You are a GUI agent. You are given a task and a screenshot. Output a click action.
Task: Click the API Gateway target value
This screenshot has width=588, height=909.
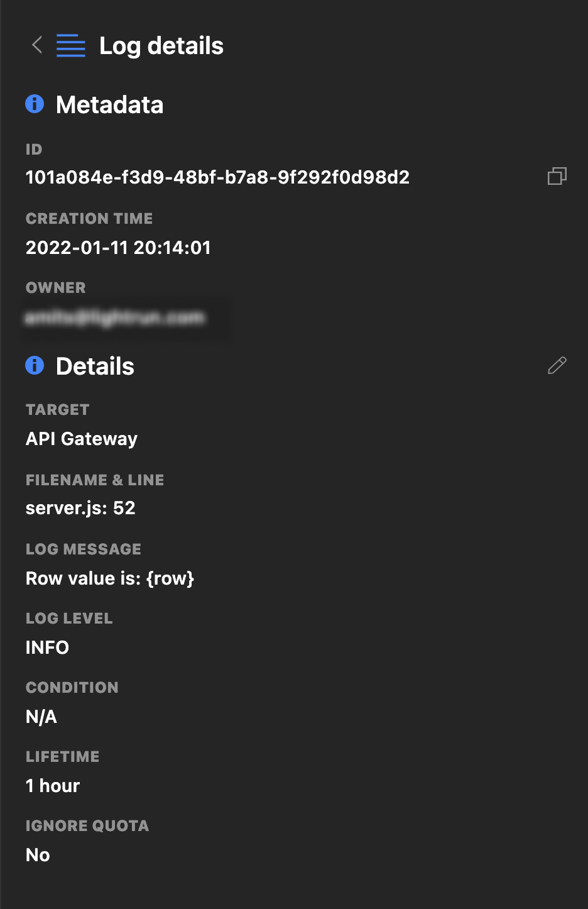coord(82,439)
